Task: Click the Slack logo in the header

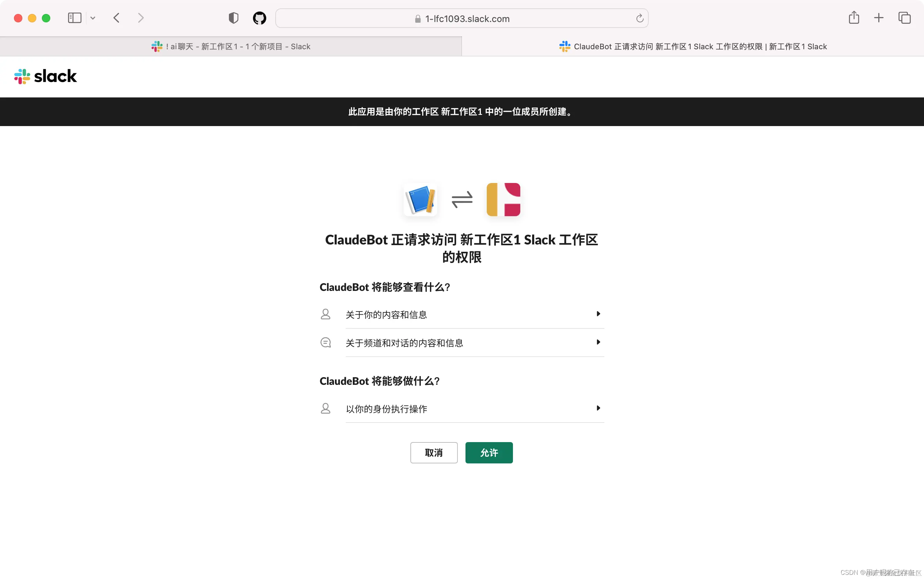Action: click(45, 76)
